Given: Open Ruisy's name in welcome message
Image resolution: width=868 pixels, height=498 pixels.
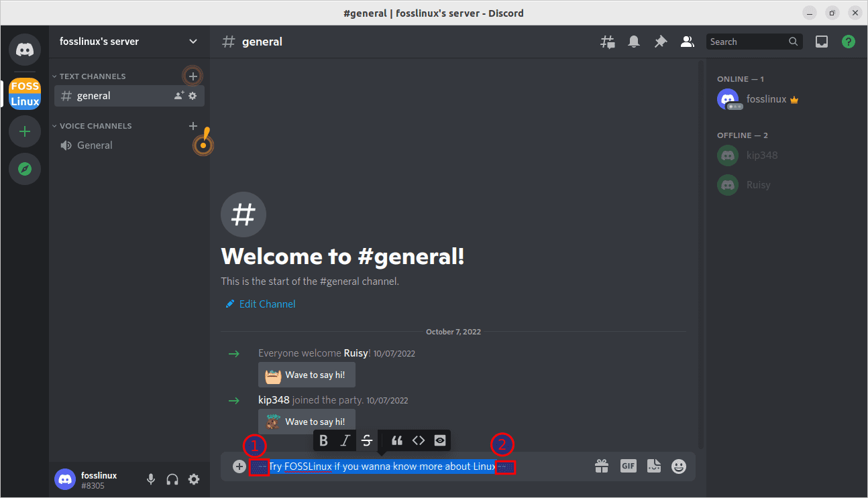Looking at the screenshot, I should [356, 353].
